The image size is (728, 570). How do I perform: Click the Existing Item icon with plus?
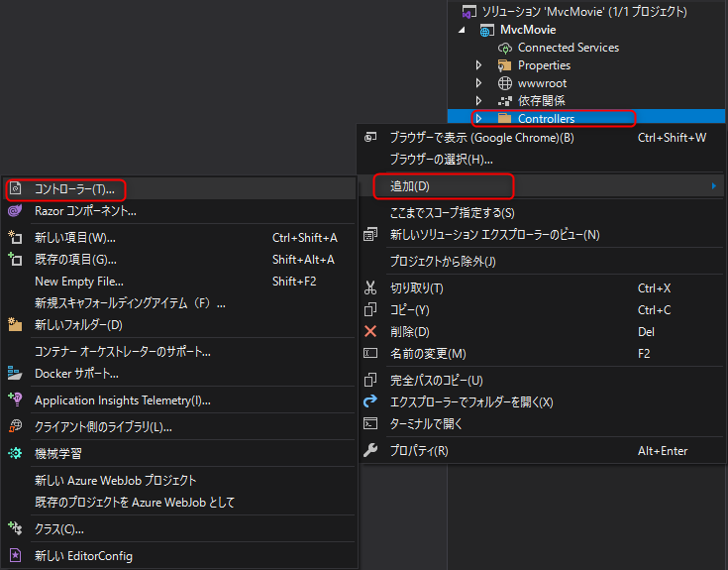(15, 259)
